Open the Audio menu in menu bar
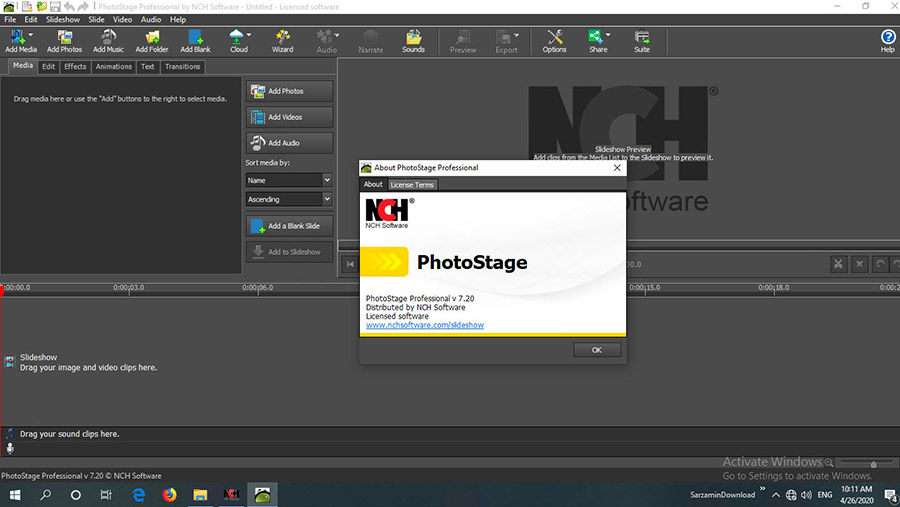The height and width of the screenshot is (507, 900). (x=151, y=20)
